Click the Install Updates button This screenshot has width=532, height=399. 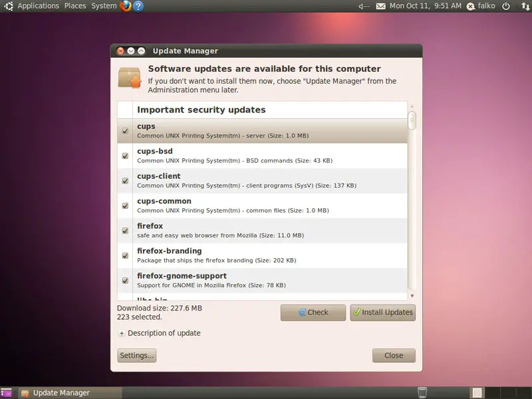point(383,313)
